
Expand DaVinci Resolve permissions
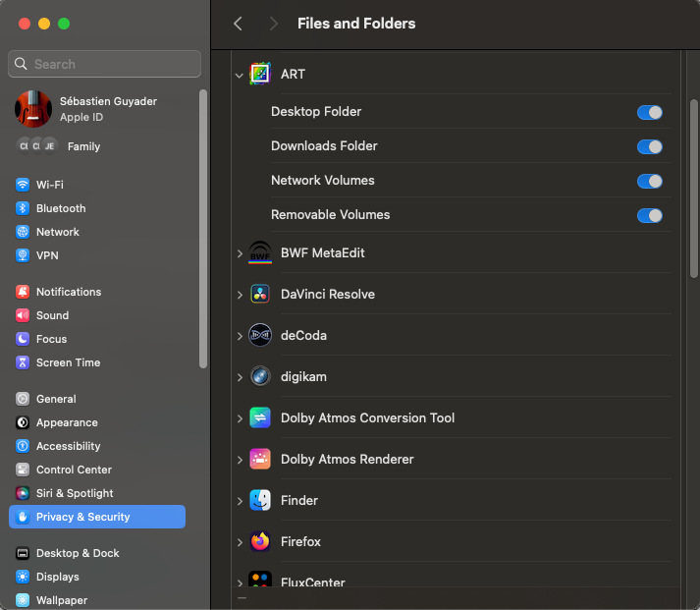tap(240, 295)
